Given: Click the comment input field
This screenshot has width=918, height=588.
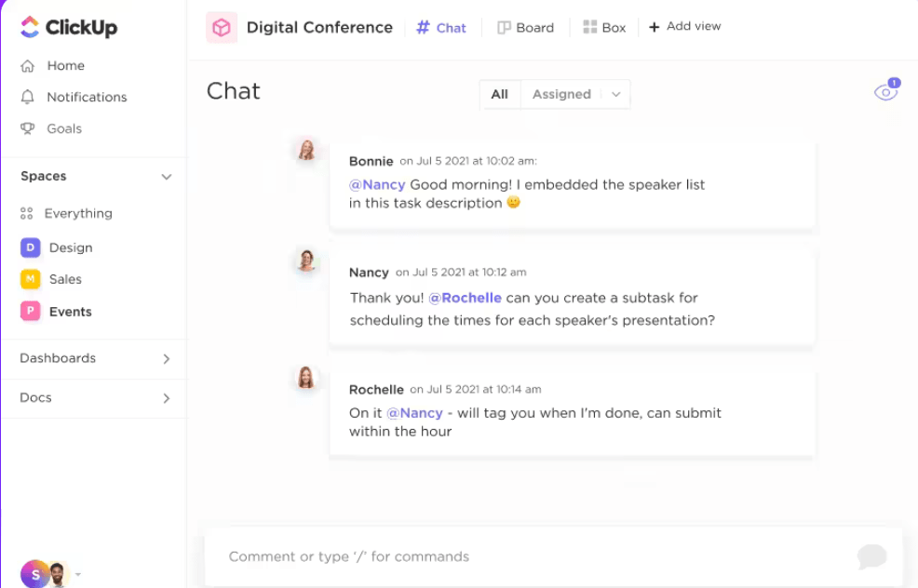Looking at the screenshot, I should (553, 556).
